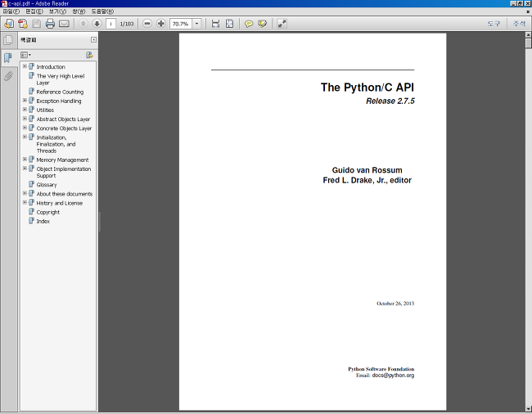This screenshot has height=414, width=532.
Task: Click the new bookmark from selection icon
Action: pyautogui.click(x=89, y=55)
